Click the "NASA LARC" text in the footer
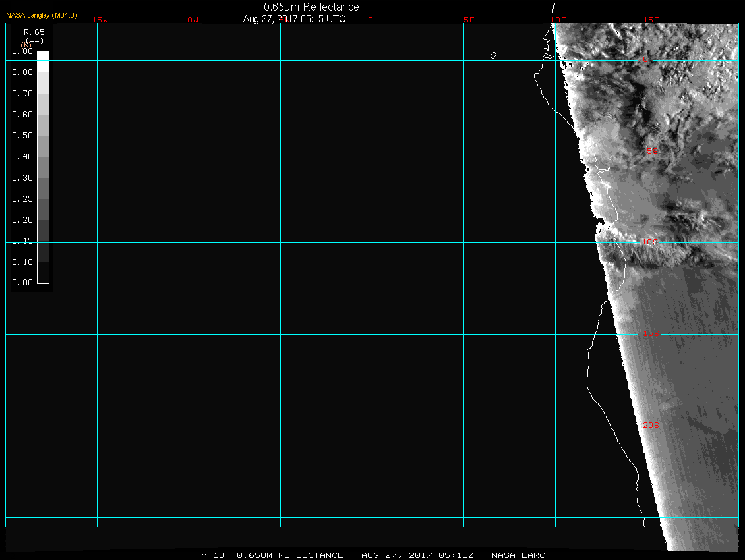This screenshot has height=560, width=745. click(x=520, y=555)
